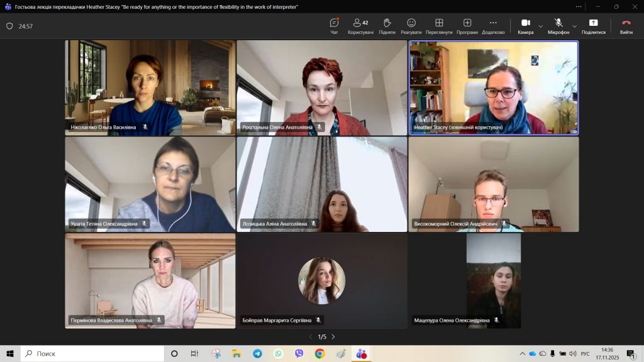The width and height of the screenshot is (644, 362).
Task: Click the Поділитися share screen icon
Action: tap(593, 26)
